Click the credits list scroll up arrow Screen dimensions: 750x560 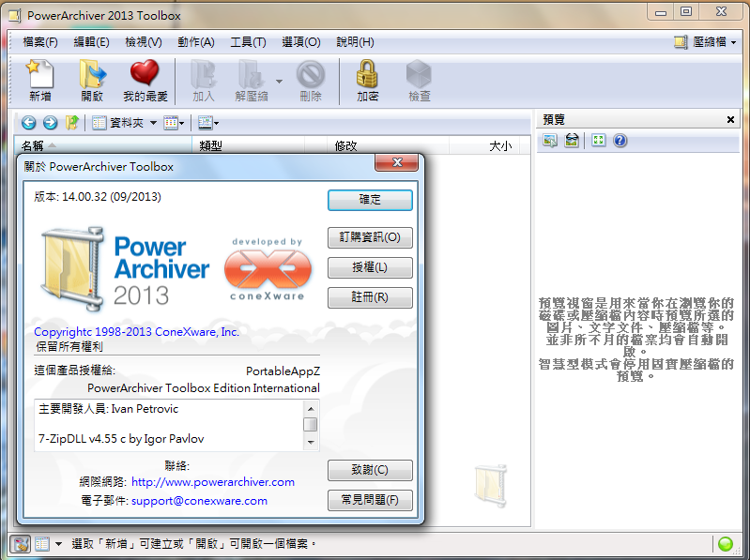tap(311, 409)
